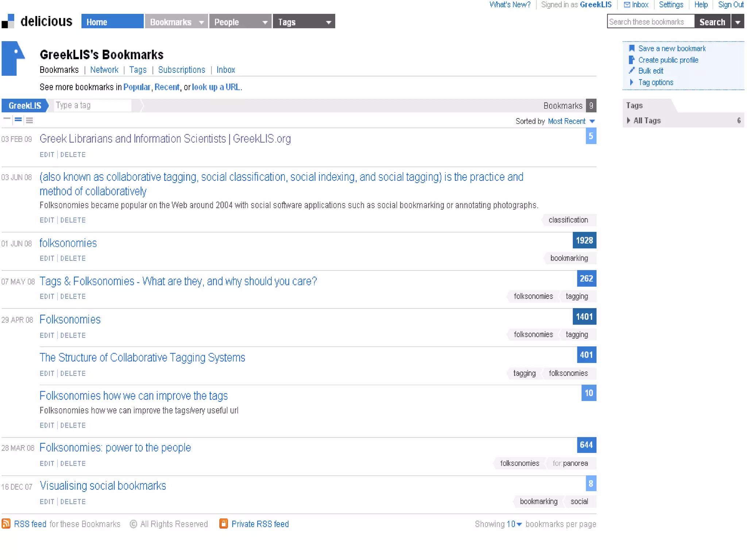Click the 1928 saves count badge

[584, 240]
